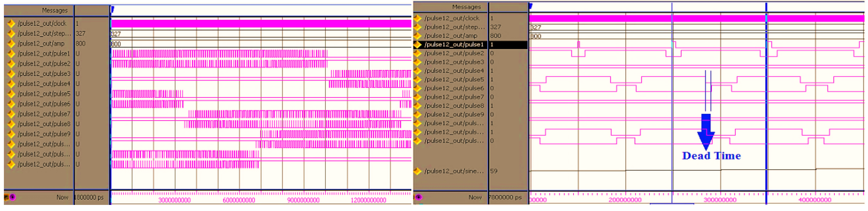
Task: Click the Messages header in the right window
Action: [x=466, y=7]
